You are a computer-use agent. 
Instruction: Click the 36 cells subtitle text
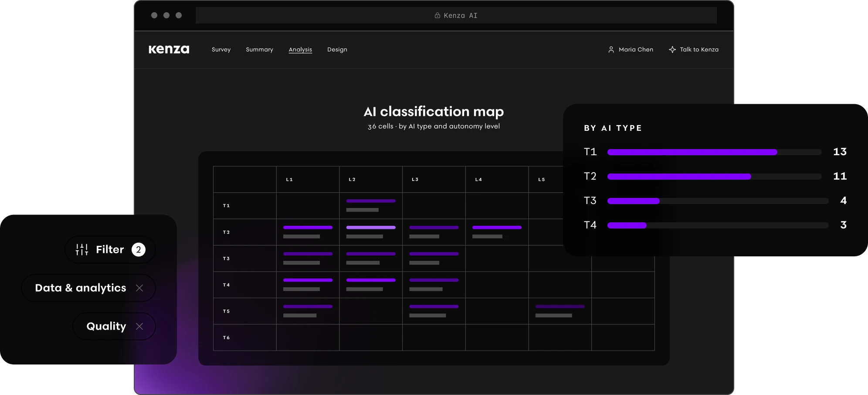(x=434, y=126)
